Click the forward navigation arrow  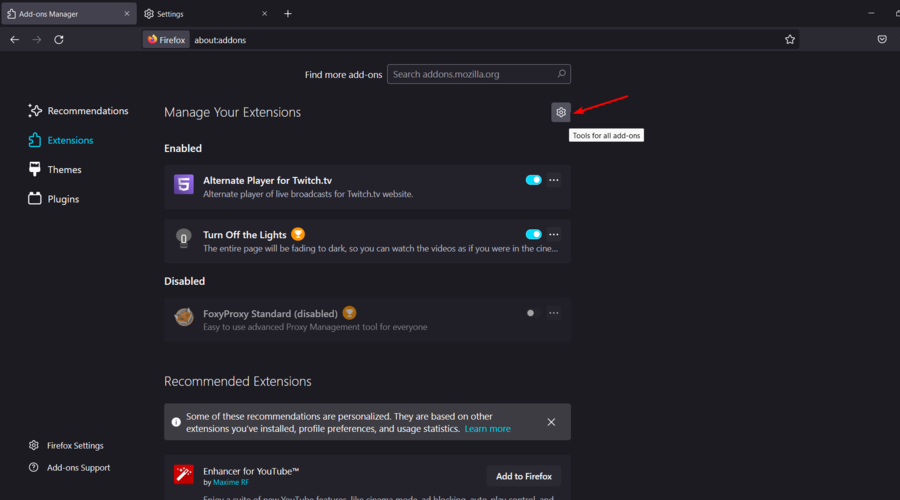(37, 40)
